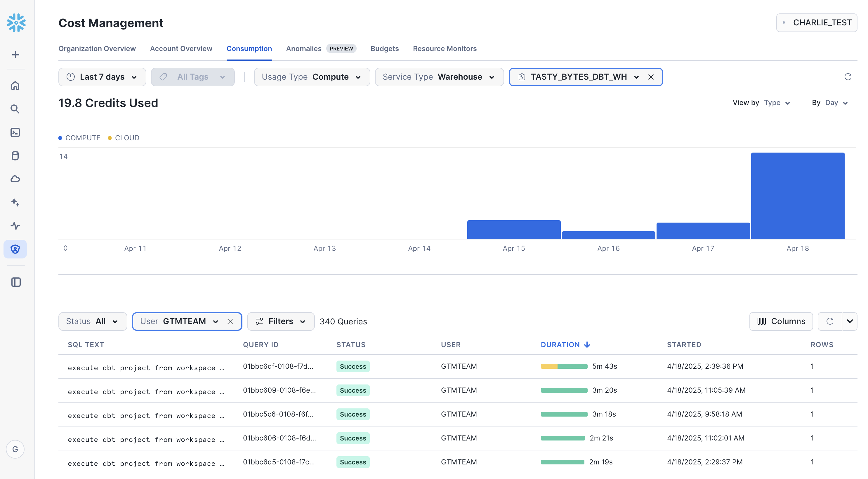The image size is (868, 479).
Task: Expand the Last 7 days dropdown
Action: point(102,77)
